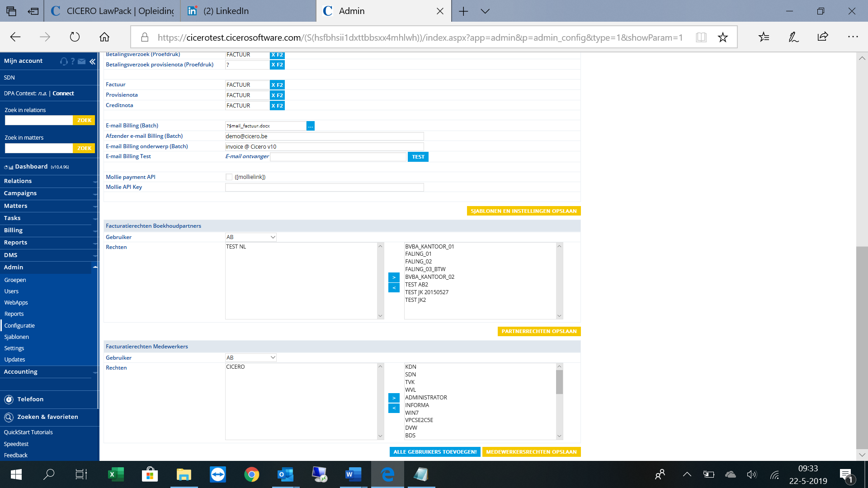868x488 pixels.
Task: Clear Betalingsverzoek provisienota X F2 button
Action: coord(277,65)
